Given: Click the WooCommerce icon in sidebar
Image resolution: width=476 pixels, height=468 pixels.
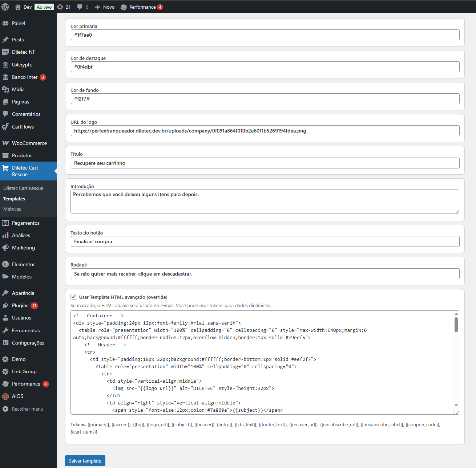Looking at the screenshot, I should click(x=5, y=143).
